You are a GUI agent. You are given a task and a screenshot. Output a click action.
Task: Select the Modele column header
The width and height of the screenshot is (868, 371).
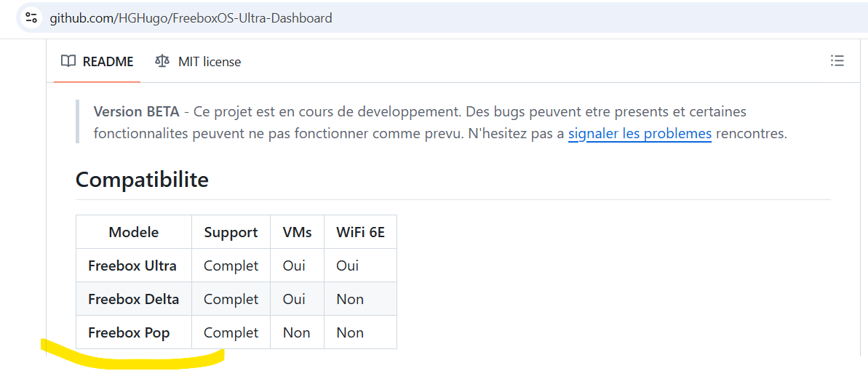coord(134,232)
